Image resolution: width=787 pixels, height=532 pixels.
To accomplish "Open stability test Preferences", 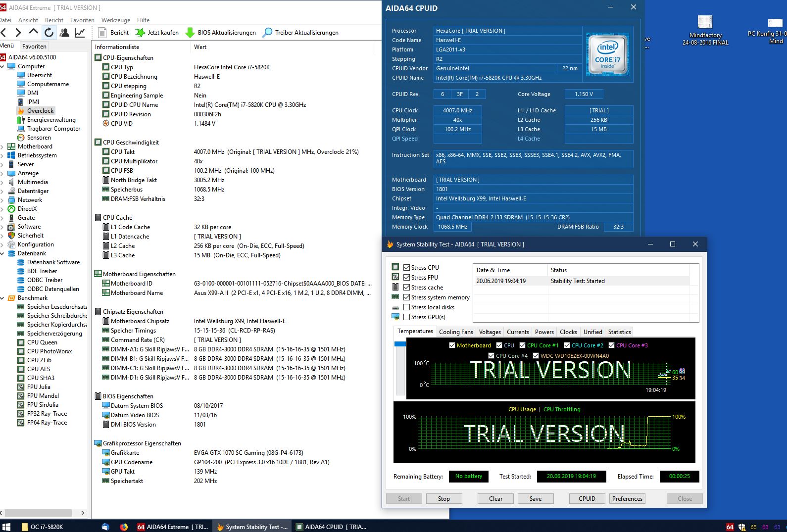I will click(627, 499).
